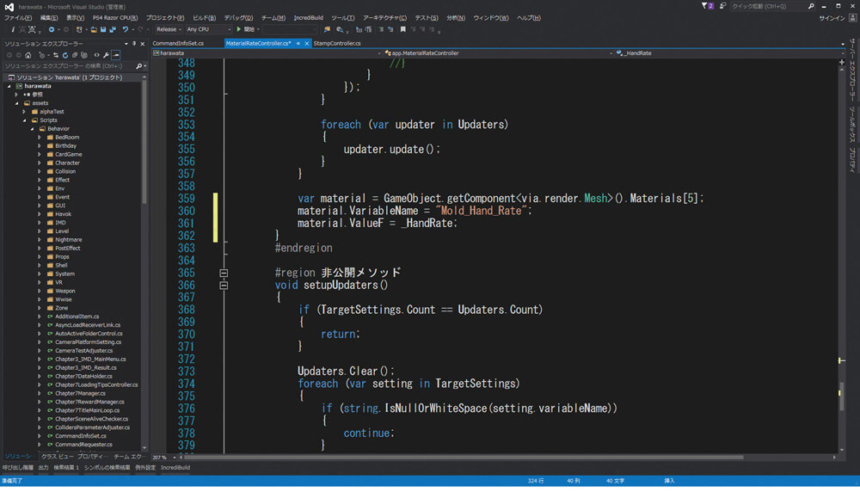Click the Save file icon in toolbar

[x=103, y=29]
